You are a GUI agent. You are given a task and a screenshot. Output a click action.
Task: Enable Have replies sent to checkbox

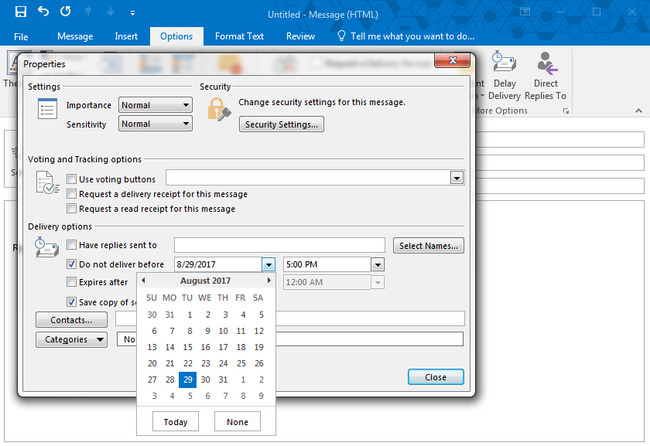[71, 245]
